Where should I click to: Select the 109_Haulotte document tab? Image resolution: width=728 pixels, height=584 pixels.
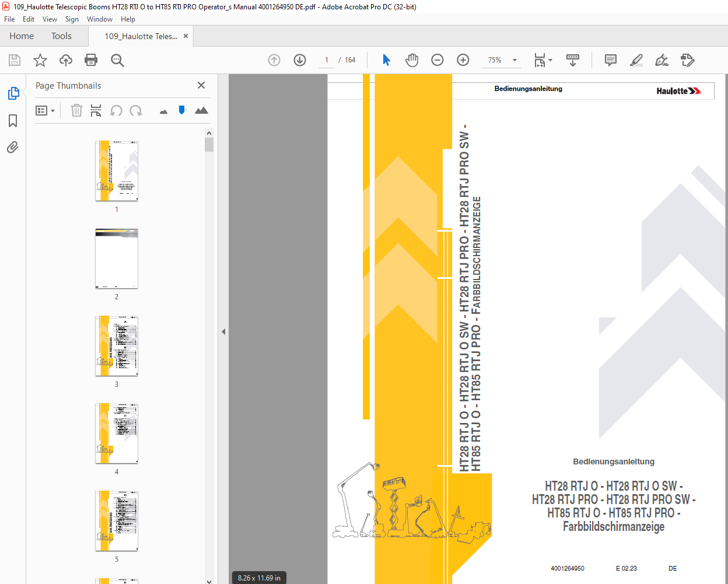pyautogui.click(x=141, y=36)
